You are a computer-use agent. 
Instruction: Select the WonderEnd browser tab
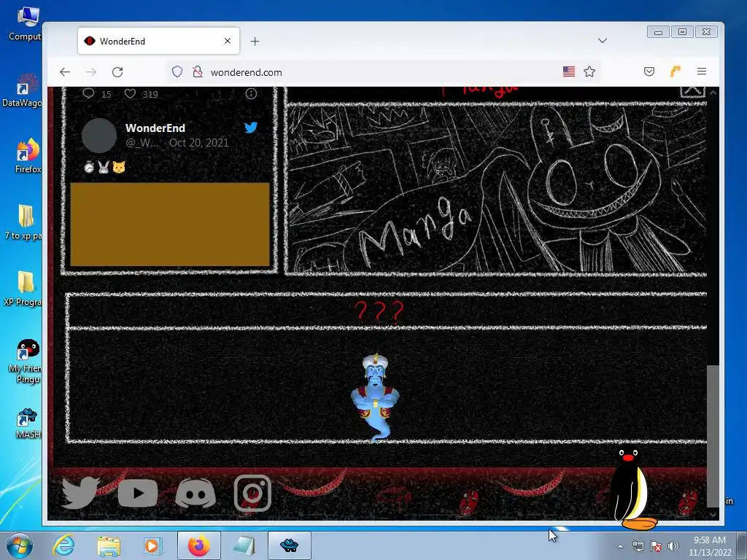[x=158, y=41]
